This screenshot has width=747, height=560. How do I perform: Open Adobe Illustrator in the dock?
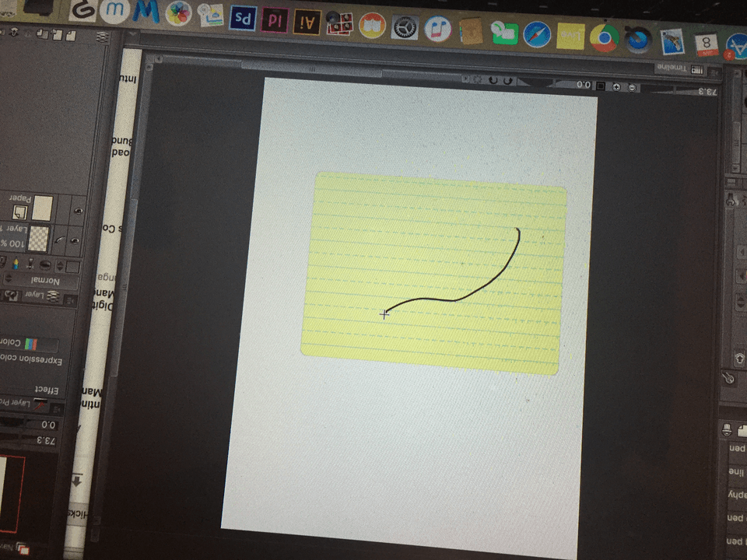(307, 23)
